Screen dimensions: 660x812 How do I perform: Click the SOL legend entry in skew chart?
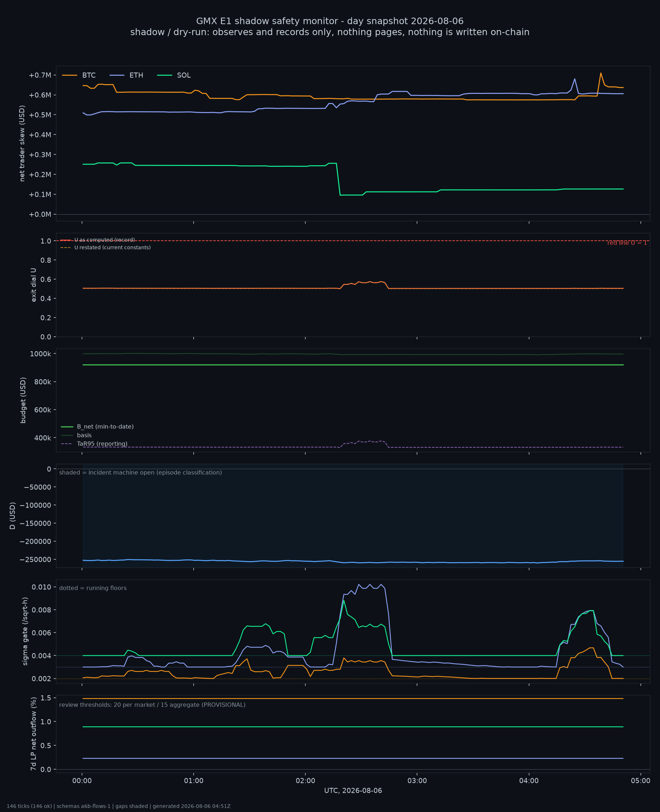174,75
